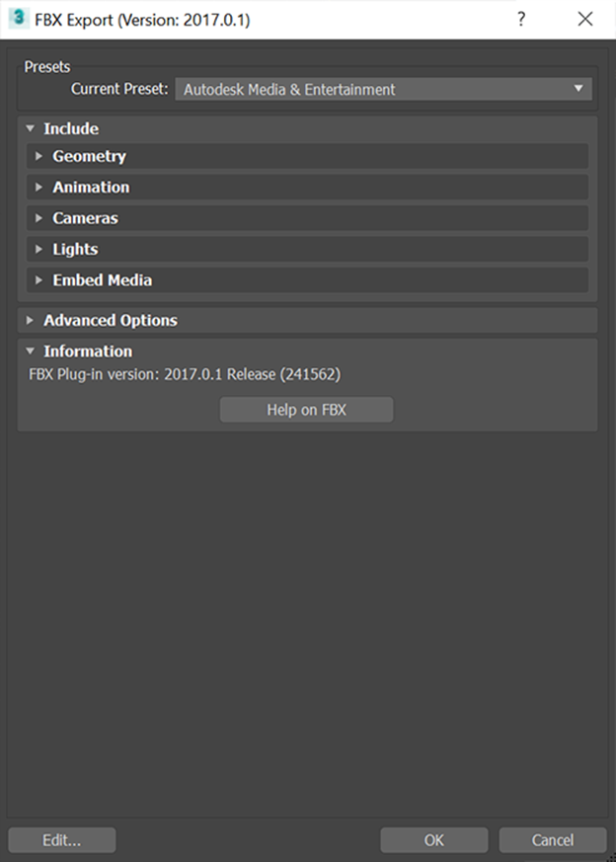Click the Embed Media rollout header

coord(308,280)
